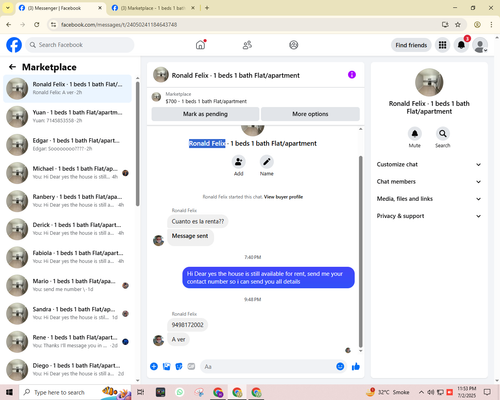Choose a sticker from composer toolbar
The image size is (500, 400).
tap(179, 367)
